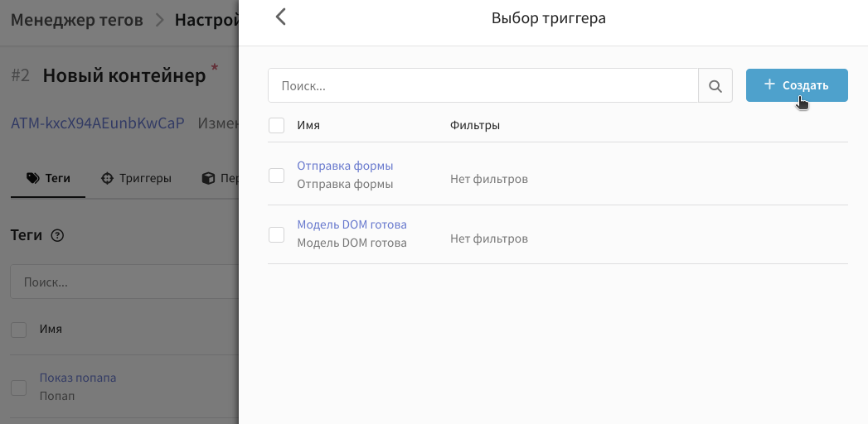Check the Отправка формы trigger checkbox
The image size is (868, 424).
[x=277, y=176]
